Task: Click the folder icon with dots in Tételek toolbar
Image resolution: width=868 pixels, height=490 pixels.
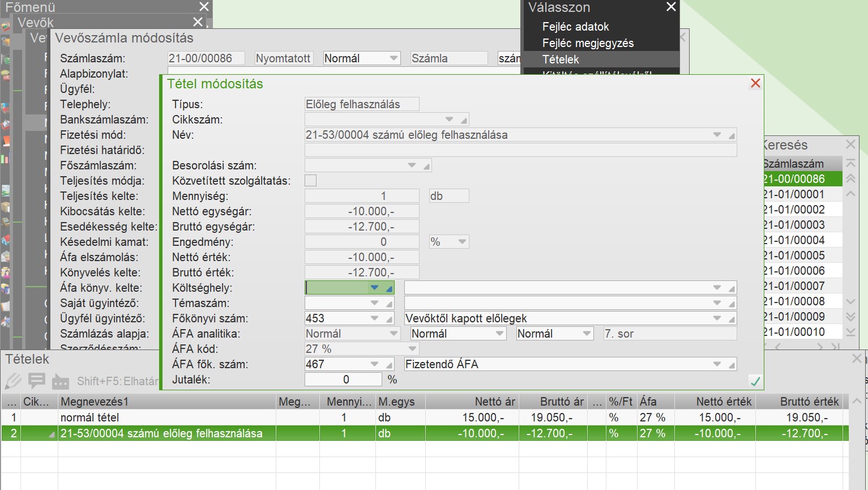Action: (60, 381)
